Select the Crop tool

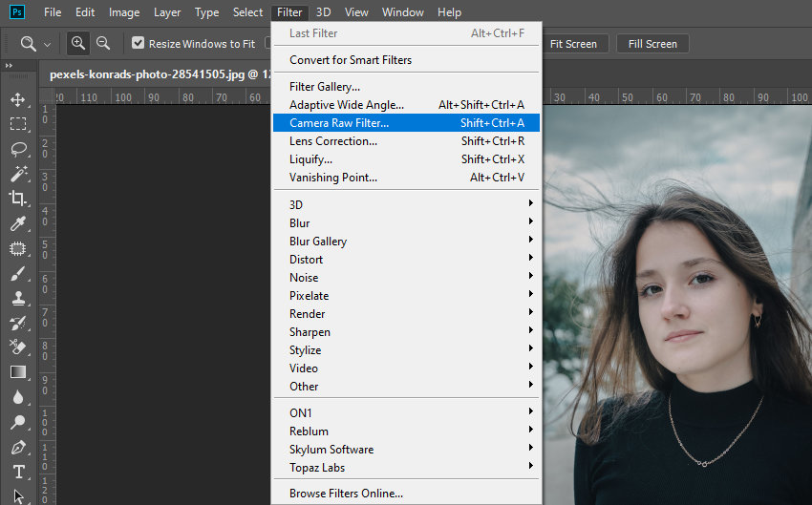coord(18,199)
